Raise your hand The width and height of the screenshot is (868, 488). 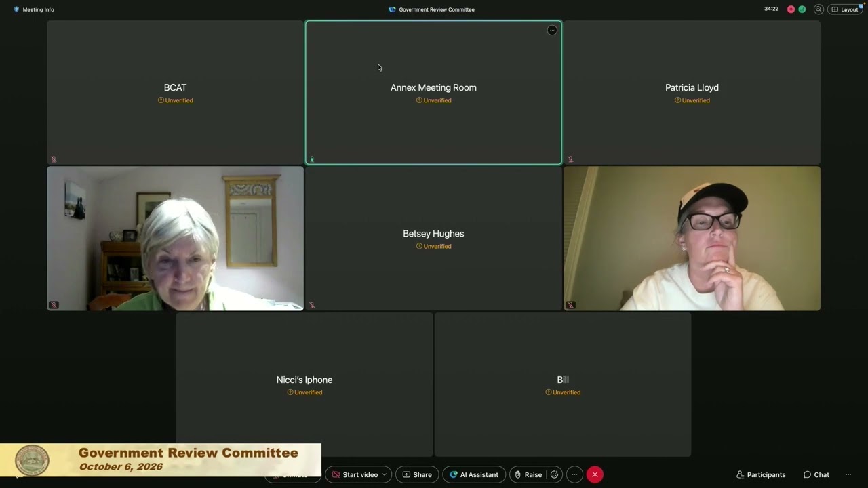(x=528, y=474)
